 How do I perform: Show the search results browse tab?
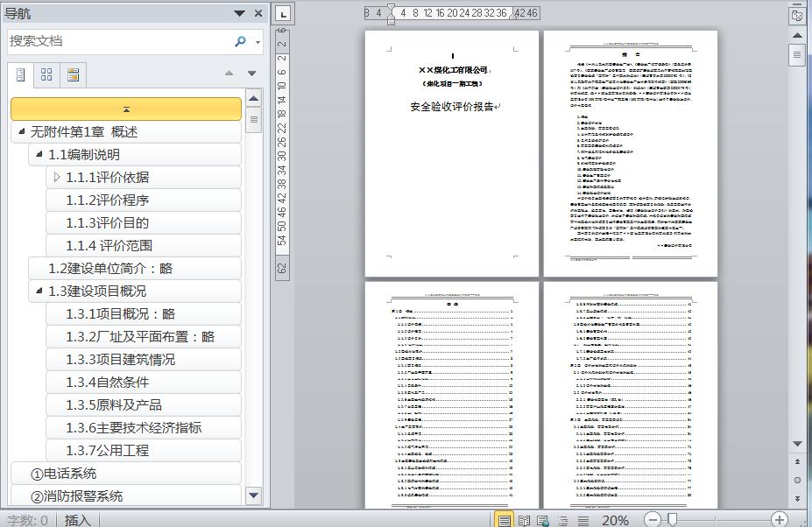click(73, 75)
